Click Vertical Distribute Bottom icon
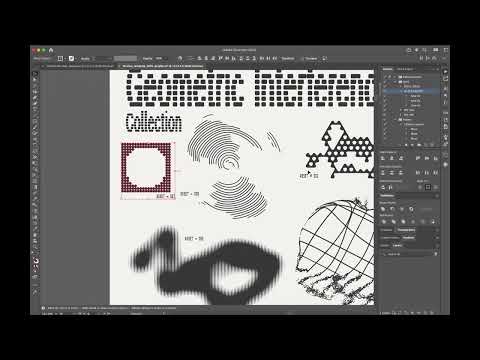This screenshot has height=360, width=480. (401, 173)
